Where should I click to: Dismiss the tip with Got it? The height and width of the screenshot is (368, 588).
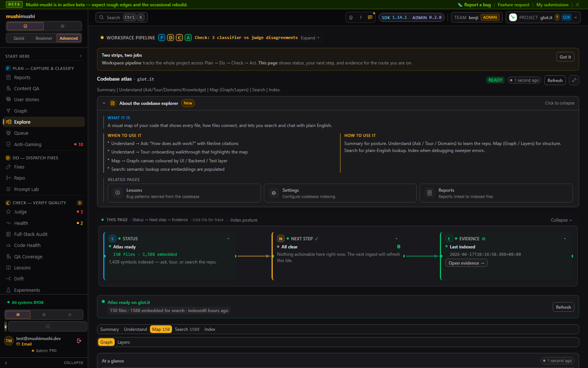[565, 57]
